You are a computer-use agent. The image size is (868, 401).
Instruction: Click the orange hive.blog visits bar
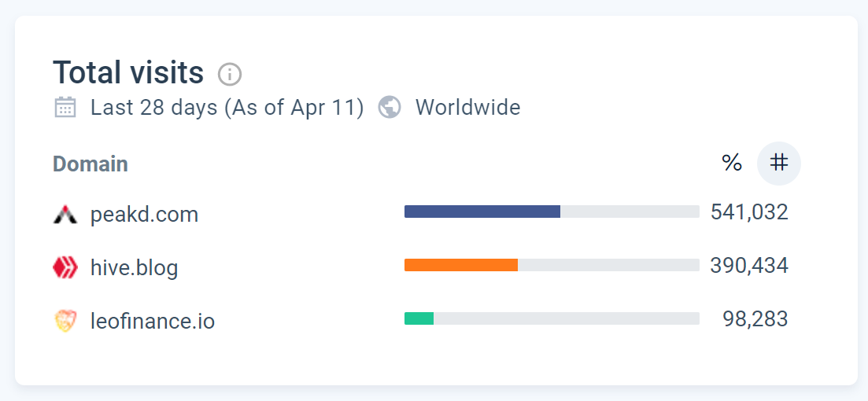(461, 265)
